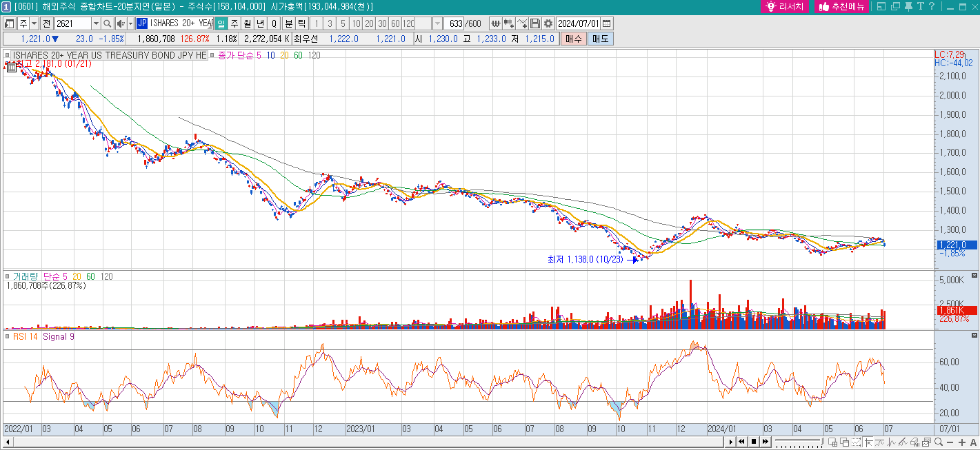Click the zoom magnifier icon in the bottom toolbar
Image resolution: width=980 pixels, height=450 pixels.
pos(939,442)
